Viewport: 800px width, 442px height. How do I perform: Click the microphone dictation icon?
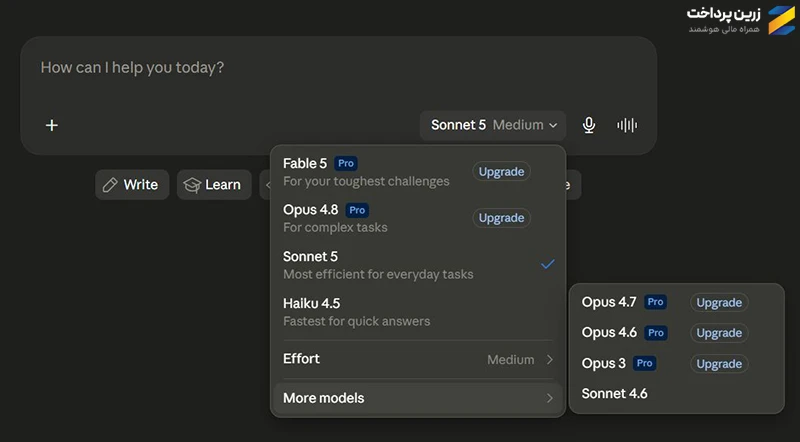pyautogui.click(x=589, y=125)
